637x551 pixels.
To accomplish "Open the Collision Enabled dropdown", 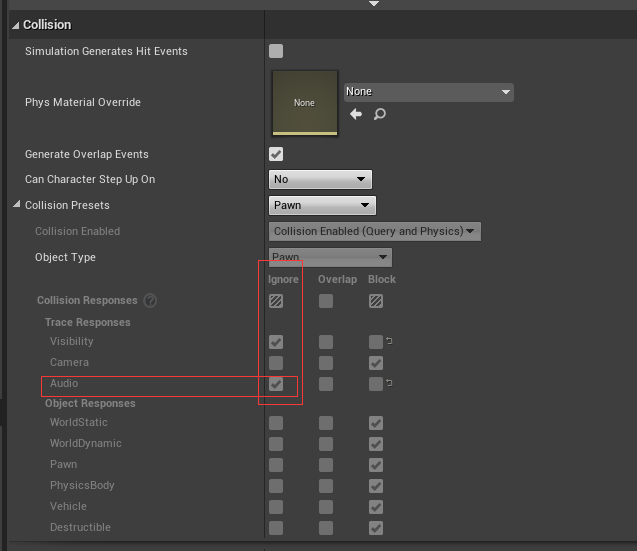I will pos(375,232).
